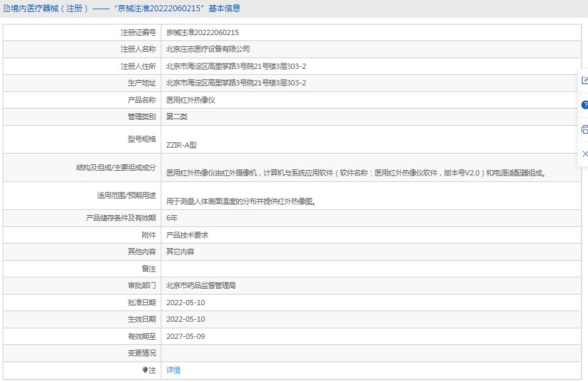Click the edit pencil icon in the side panel
Screen dimensions: 588x382
(585, 80)
